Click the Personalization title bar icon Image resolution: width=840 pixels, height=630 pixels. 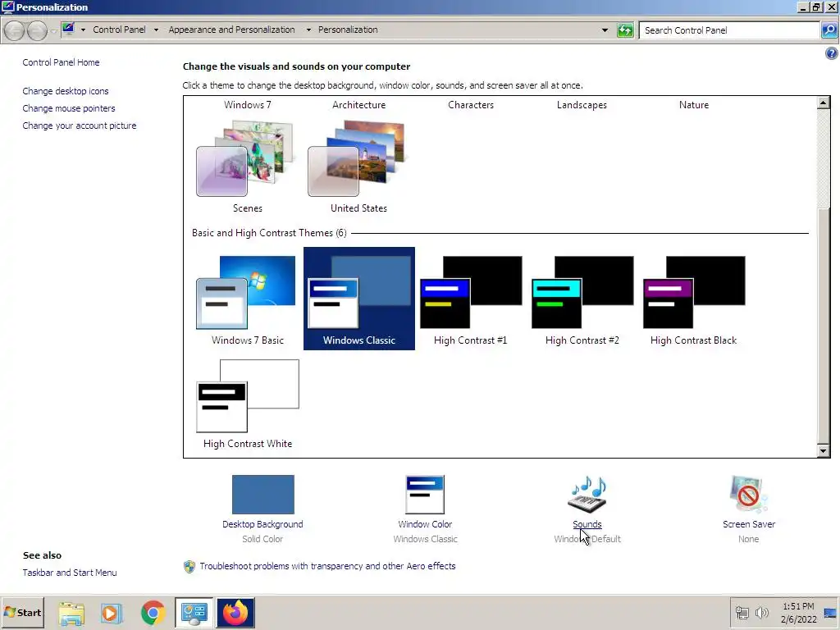(7, 7)
